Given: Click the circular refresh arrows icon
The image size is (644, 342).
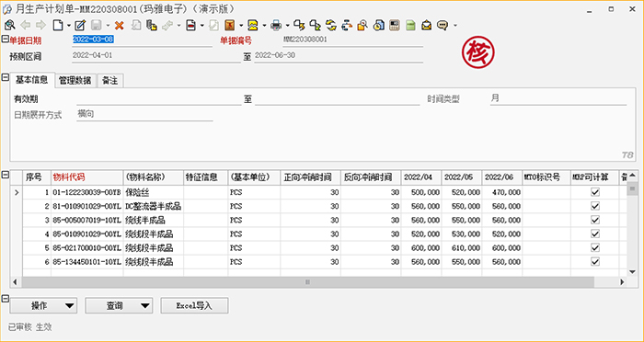Looking at the screenshot, I should pyautogui.click(x=331, y=26).
